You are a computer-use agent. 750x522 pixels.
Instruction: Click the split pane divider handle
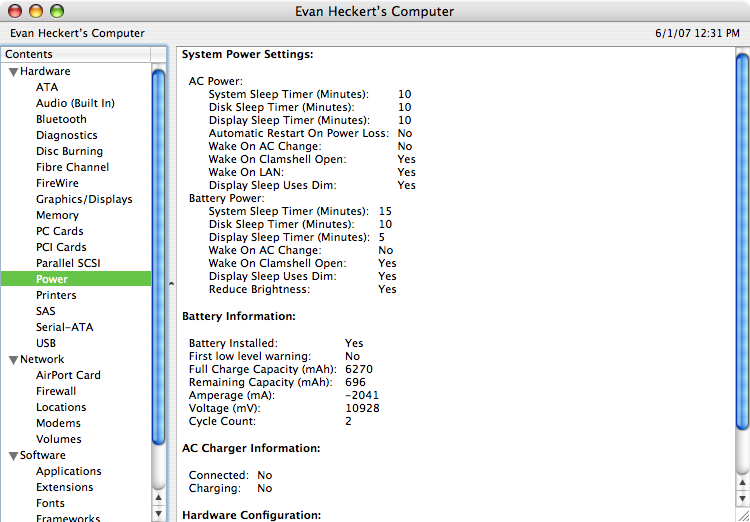[171, 284]
